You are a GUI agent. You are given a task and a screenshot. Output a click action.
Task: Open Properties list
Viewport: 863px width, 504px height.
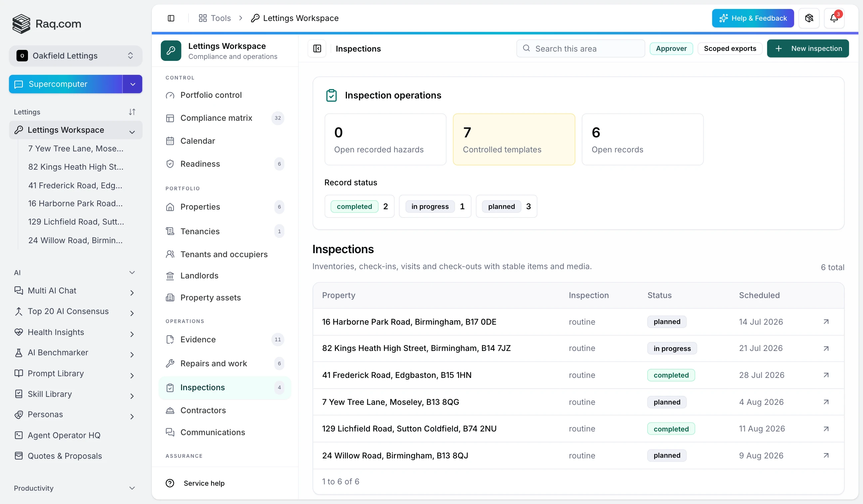tap(225, 207)
